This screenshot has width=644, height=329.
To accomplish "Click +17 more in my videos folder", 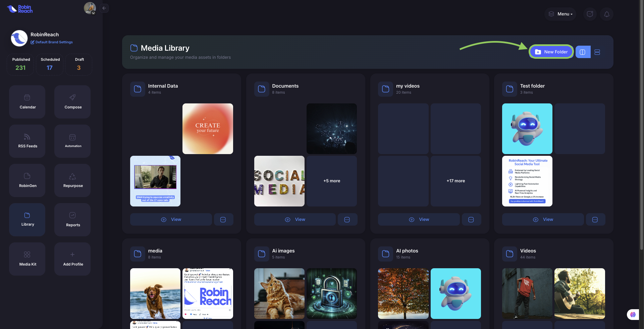I will [456, 181].
